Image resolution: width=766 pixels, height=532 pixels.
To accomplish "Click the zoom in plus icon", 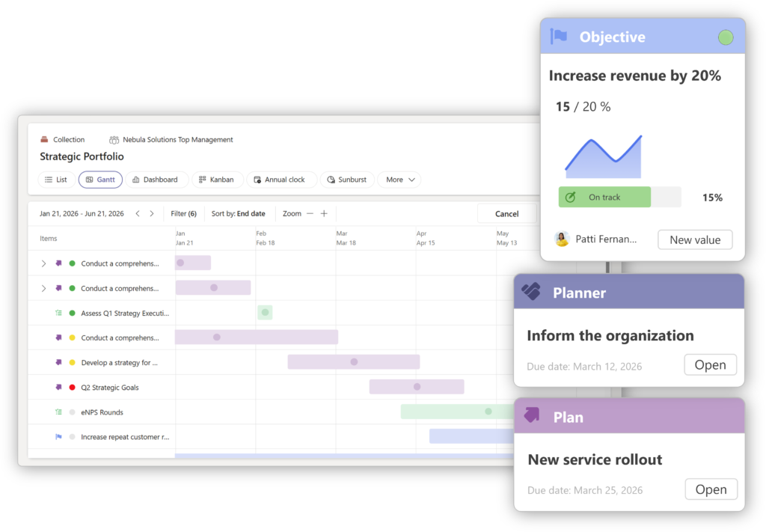I will tap(324, 214).
